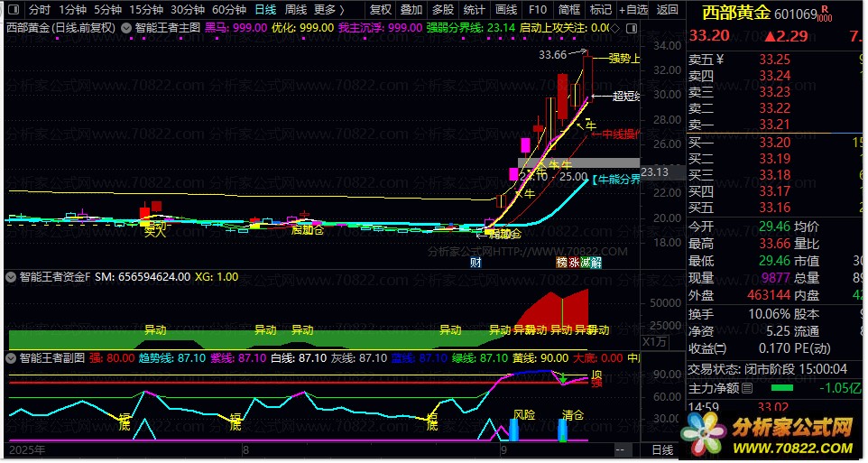Screen dimensions: 868x463
Task: Click the 交易状态 闭市阶段 status line
Action: tap(767, 369)
